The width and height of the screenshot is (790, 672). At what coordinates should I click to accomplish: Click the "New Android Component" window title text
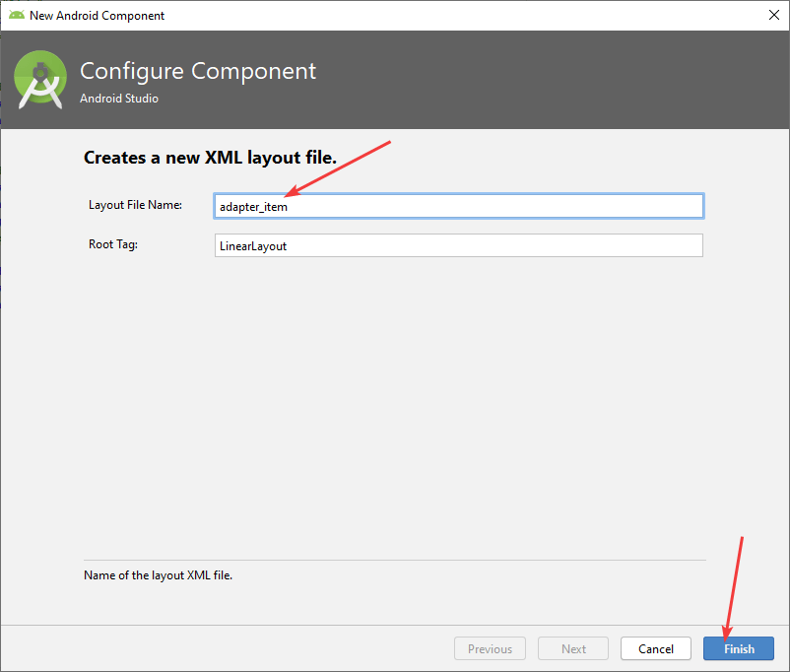point(97,15)
